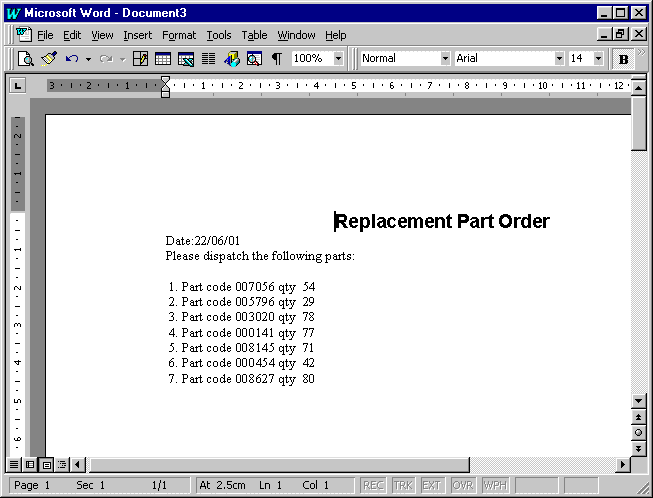The width and height of the screenshot is (653, 498).
Task: Switch to Print Layout view
Action: pos(46,464)
